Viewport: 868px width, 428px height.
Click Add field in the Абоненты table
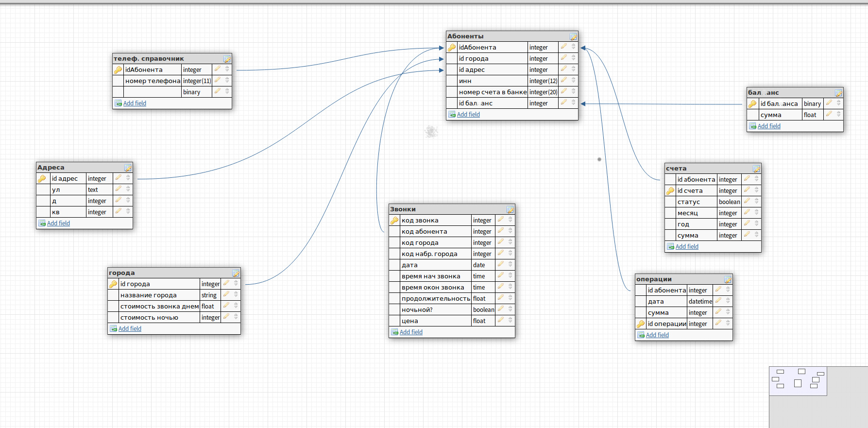(x=468, y=115)
